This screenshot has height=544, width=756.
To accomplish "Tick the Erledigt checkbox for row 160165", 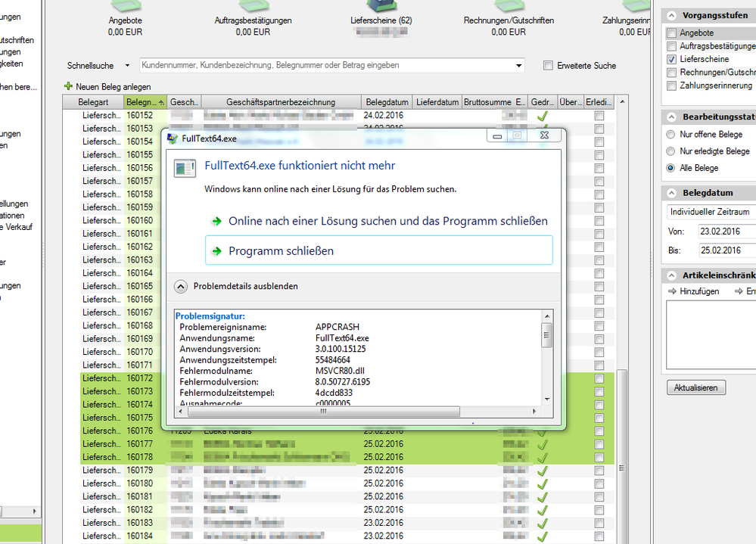I will pos(599,286).
